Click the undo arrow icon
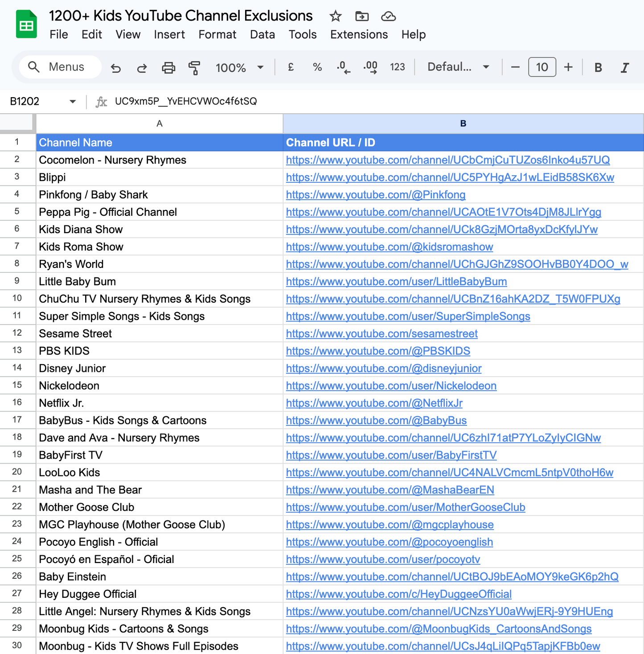 point(116,68)
